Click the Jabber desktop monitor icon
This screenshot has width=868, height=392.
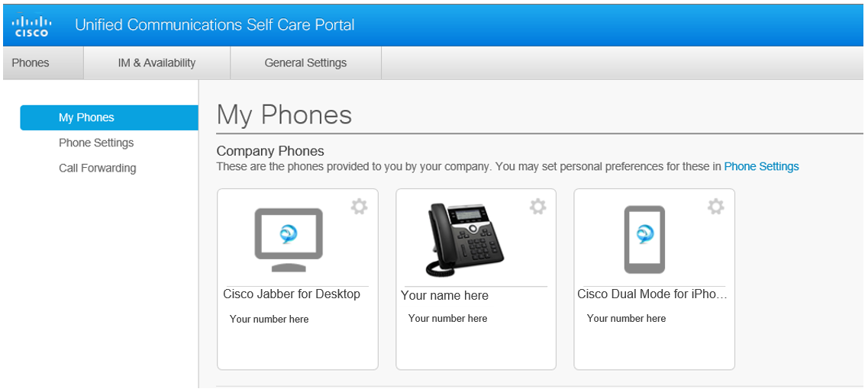pos(288,239)
